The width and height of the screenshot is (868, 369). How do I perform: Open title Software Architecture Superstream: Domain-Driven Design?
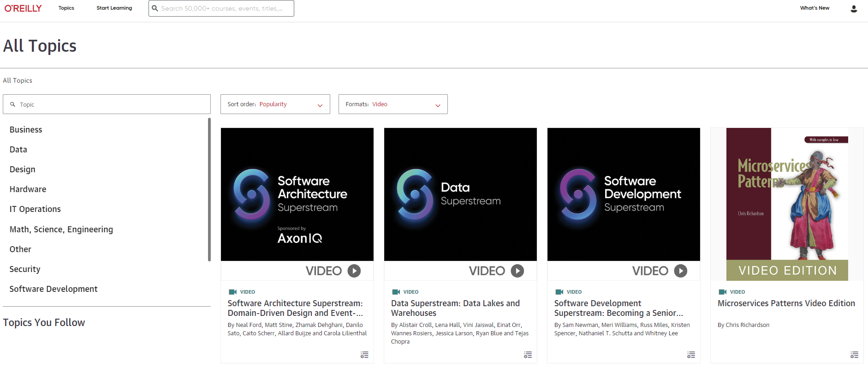(x=295, y=308)
